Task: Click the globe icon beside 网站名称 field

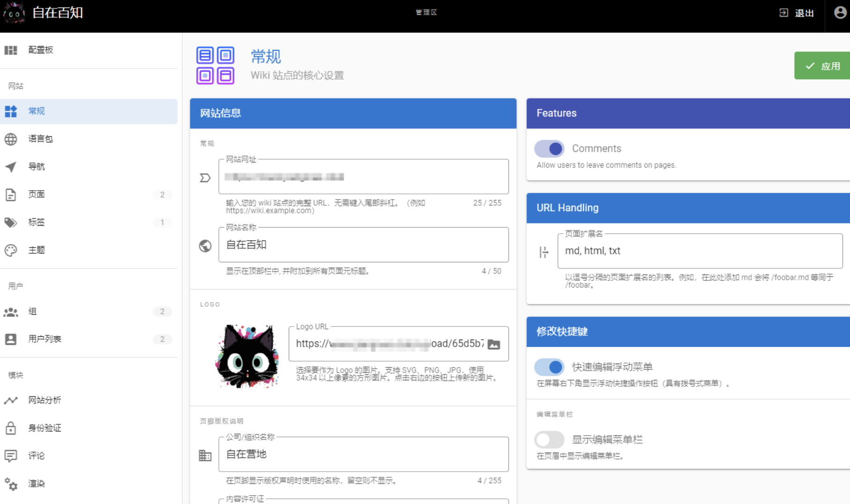Action: pyautogui.click(x=205, y=245)
